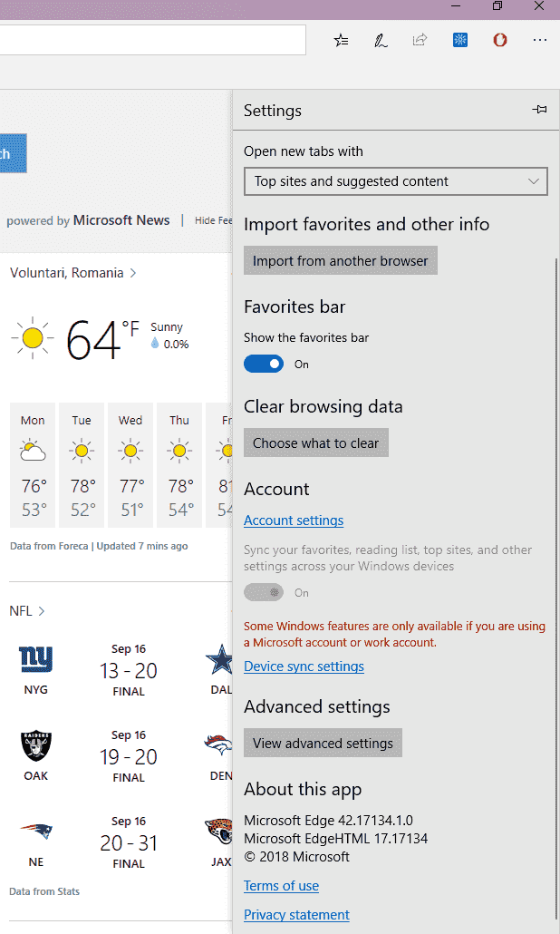The image size is (560, 934).
Task: Click the disabled Sync settings toggle
Action: (264, 593)
